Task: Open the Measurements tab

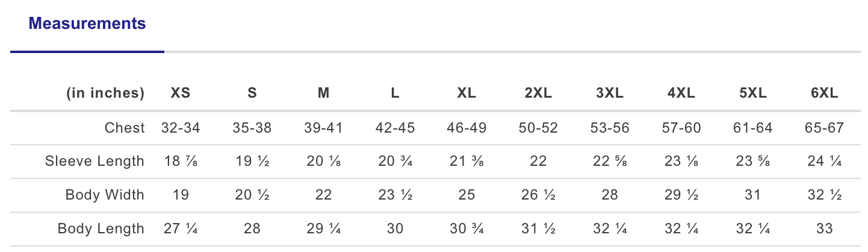Action: pyautogui.click(x=87, y=24)
